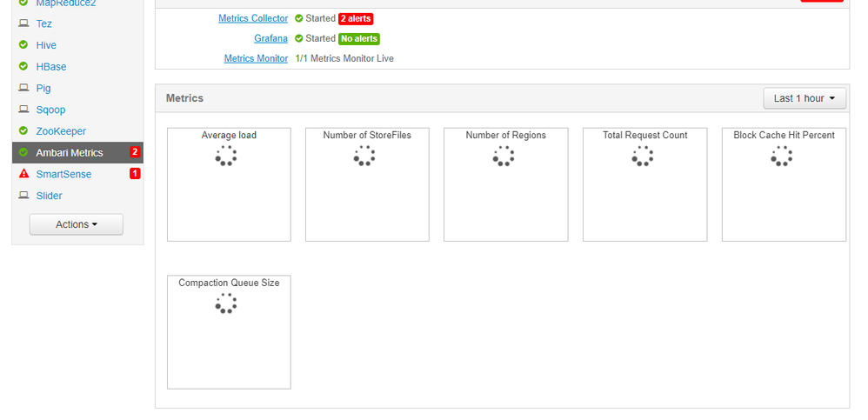Select Ambari Metrics service in sidebar
Screen dimensions: 868x420
pyautogui.click(x=77, y=152)
